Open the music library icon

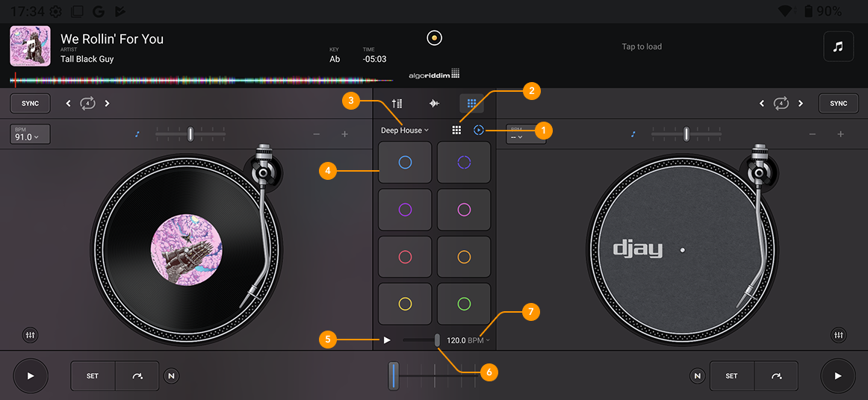pyautogui.click(x=838, y=46)
